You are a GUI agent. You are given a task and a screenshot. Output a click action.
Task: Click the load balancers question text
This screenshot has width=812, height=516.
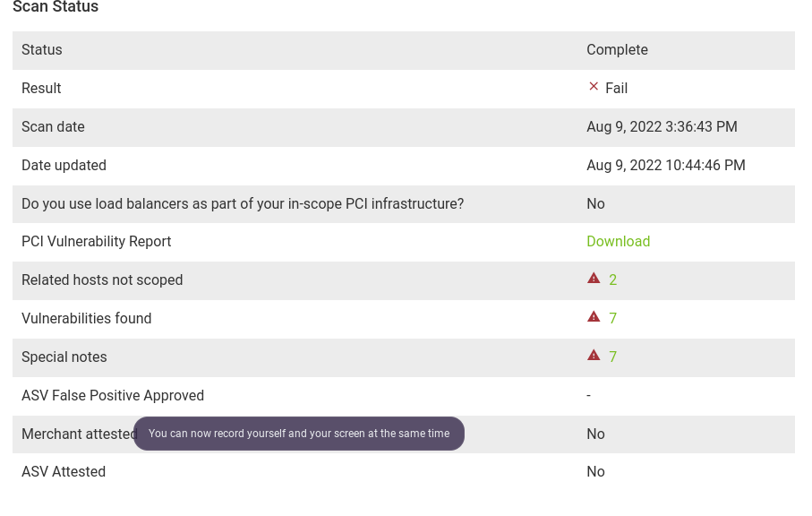pos(243,204)
